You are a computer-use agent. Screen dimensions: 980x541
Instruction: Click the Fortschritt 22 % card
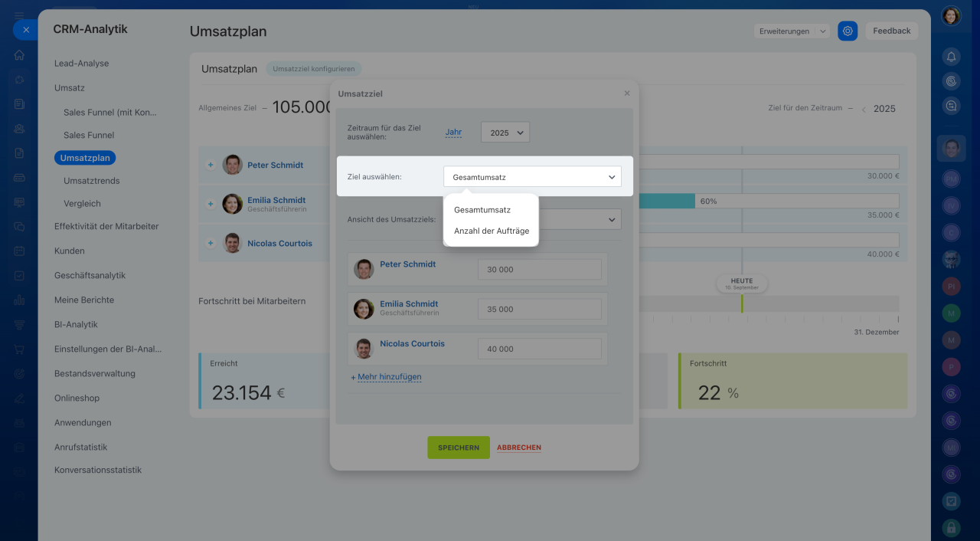click(x=792, y=381)
